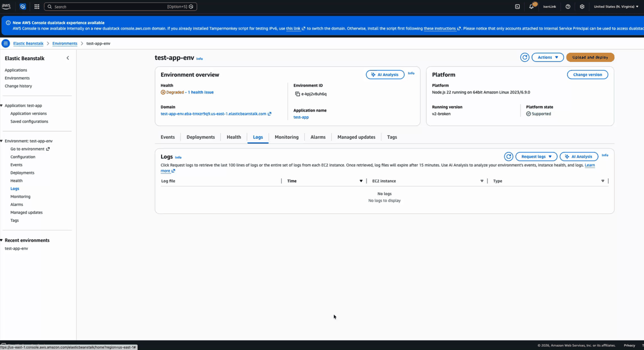Open AWS CloudShell terminal icon
644x350 pixels.
[518, 7]
